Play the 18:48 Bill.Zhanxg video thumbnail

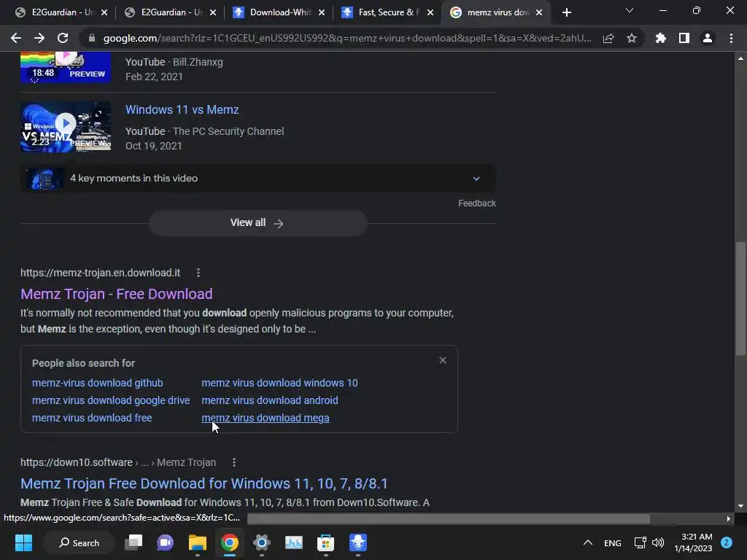pyautogui.click(x=66, y=68)
